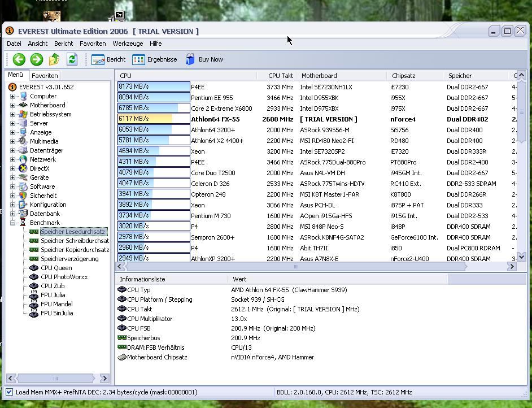Sort by the Speicher column header
The height and width of the screenshot is (408, 532).
click(476, 76)
